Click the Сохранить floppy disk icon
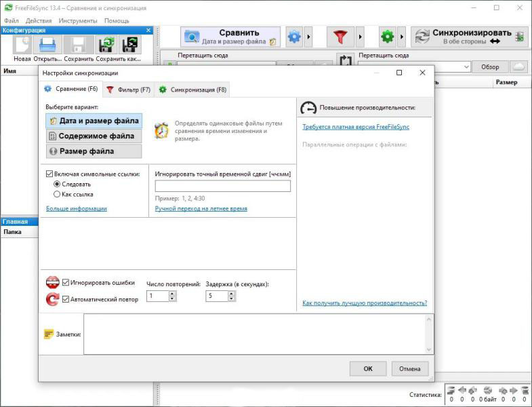The height and width of the screenshot is (407, 532). click(79, 45)
